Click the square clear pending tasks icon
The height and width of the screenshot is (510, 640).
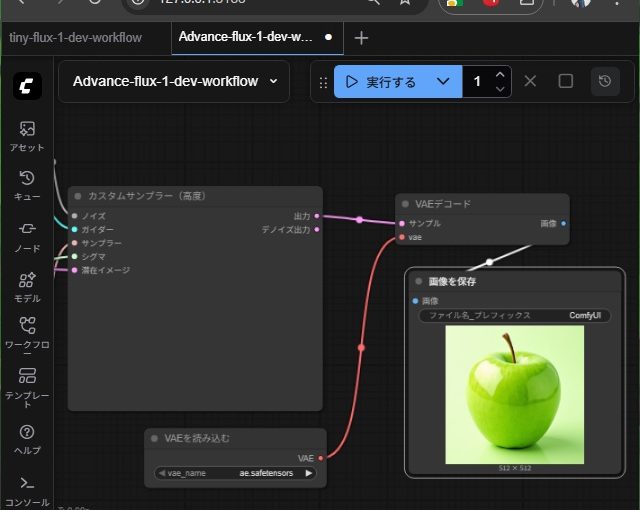(566, 81)
